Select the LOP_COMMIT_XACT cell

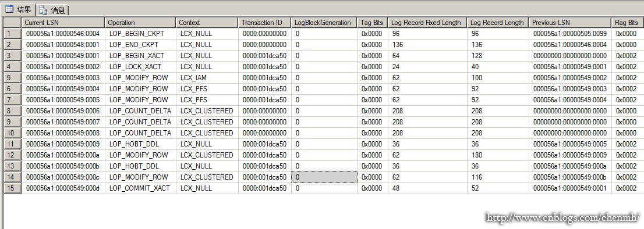click(x=140, y=188)
